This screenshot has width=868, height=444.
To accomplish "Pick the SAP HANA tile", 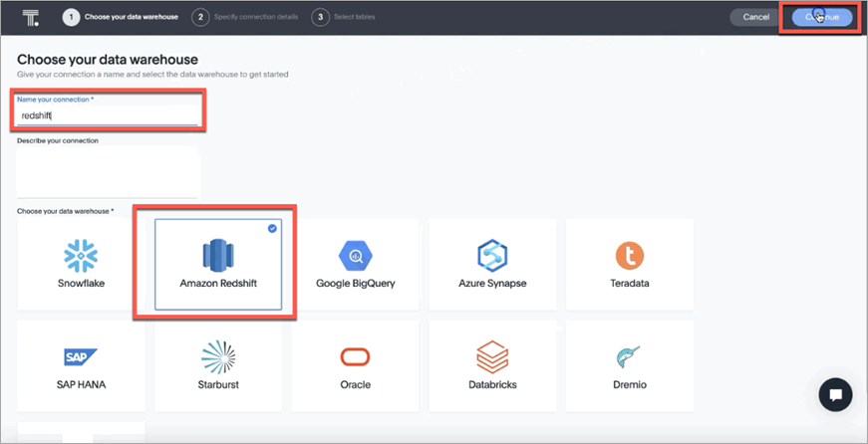I will point(81,366).
